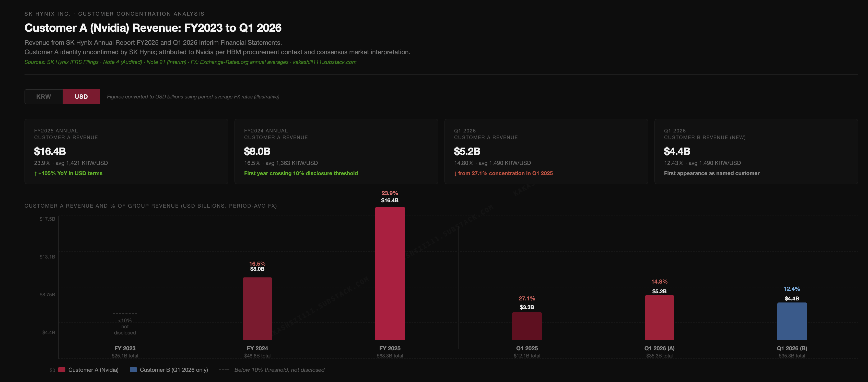
Task: Click '23.9% · avg 1,421 KRW/USD' text
Action: (71, 163)
